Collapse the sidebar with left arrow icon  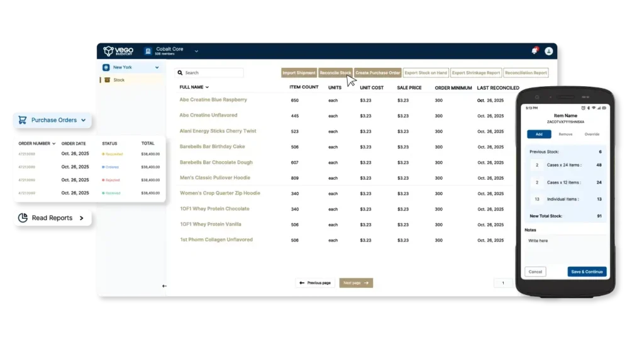tap(164, 286)
